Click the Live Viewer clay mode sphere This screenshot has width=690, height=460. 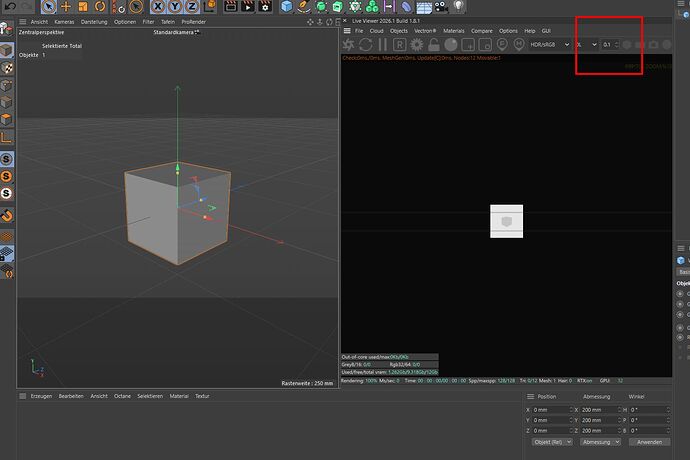[451, 44]
